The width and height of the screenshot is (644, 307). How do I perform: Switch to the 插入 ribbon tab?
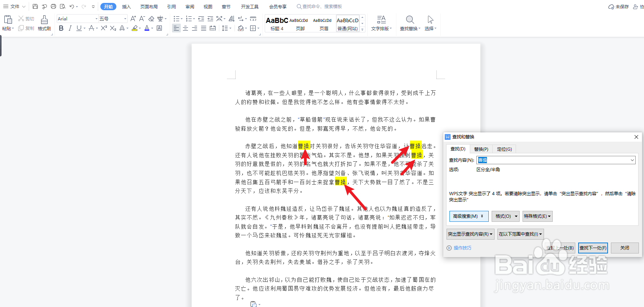coord(126,7)
